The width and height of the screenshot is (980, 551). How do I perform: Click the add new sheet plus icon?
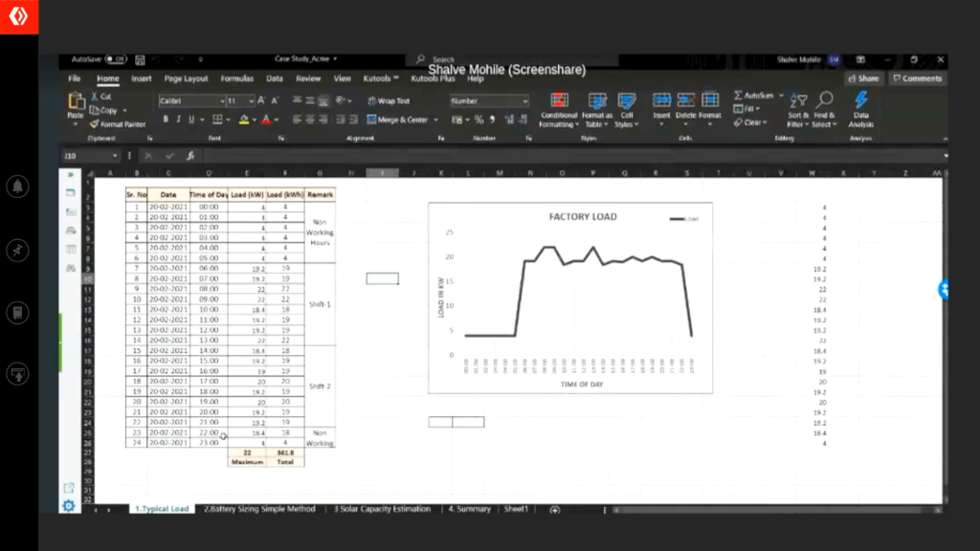point(554,510)
